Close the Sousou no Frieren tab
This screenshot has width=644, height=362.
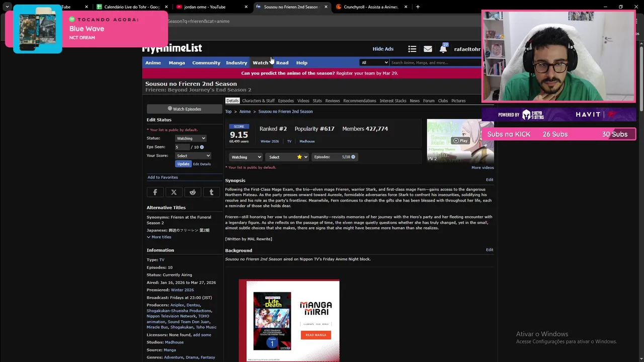tap(326, 7)
